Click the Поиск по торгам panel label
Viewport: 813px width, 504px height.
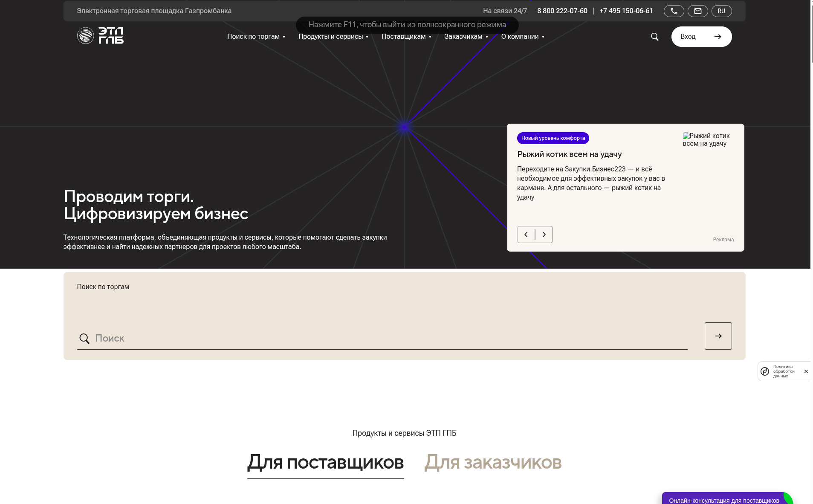[103, 287]
